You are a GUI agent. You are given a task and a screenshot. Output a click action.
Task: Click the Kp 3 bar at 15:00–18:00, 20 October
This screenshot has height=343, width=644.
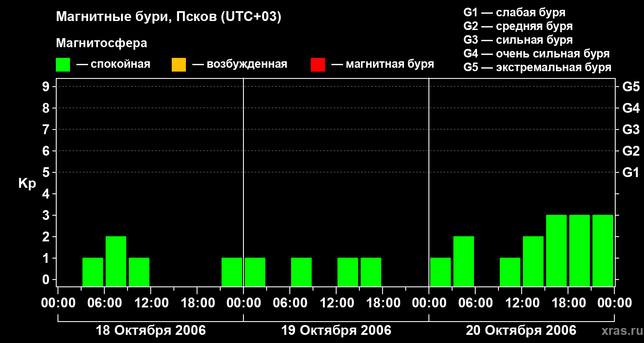click(x=556, y=250)
